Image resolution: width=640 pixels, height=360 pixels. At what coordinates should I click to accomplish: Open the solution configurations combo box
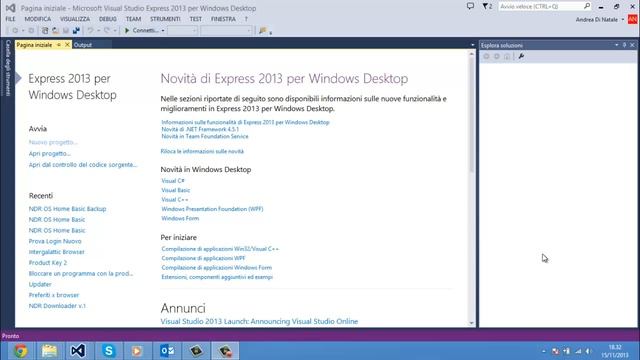click(x=182, y=31)
